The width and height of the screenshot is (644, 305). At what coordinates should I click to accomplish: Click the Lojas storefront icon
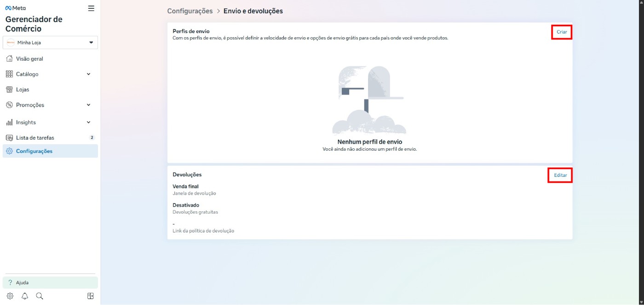click(9, 90)
